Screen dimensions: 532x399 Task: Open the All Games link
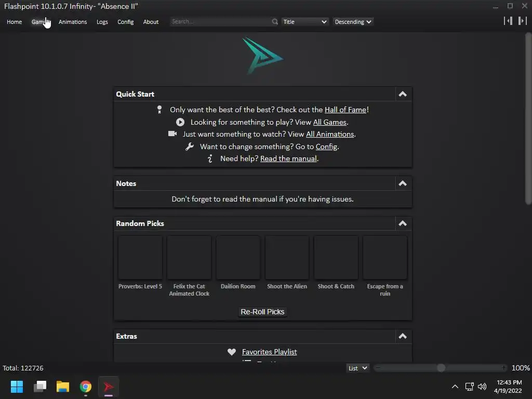329,122
